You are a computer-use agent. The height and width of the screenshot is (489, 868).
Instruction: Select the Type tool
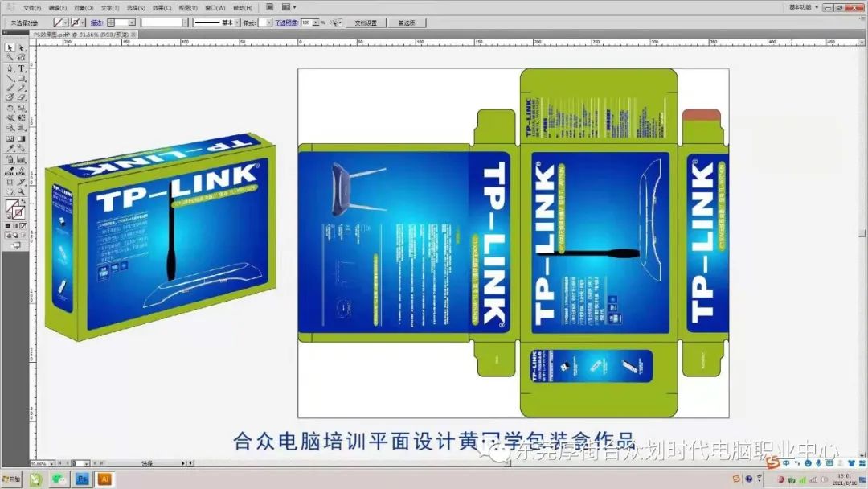[x=21, y=68]
